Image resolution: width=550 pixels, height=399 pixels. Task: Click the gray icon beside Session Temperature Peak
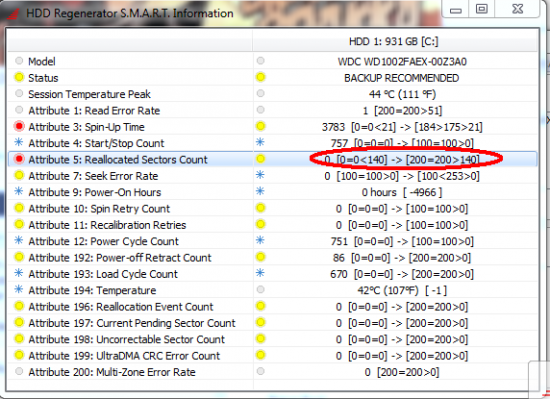pos(19,94)
